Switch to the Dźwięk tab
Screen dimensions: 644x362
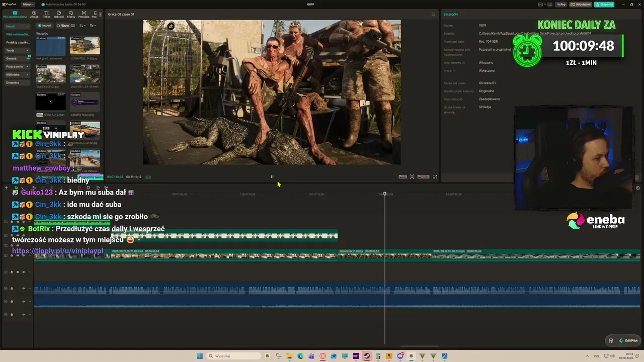click(x=34, y=14)
